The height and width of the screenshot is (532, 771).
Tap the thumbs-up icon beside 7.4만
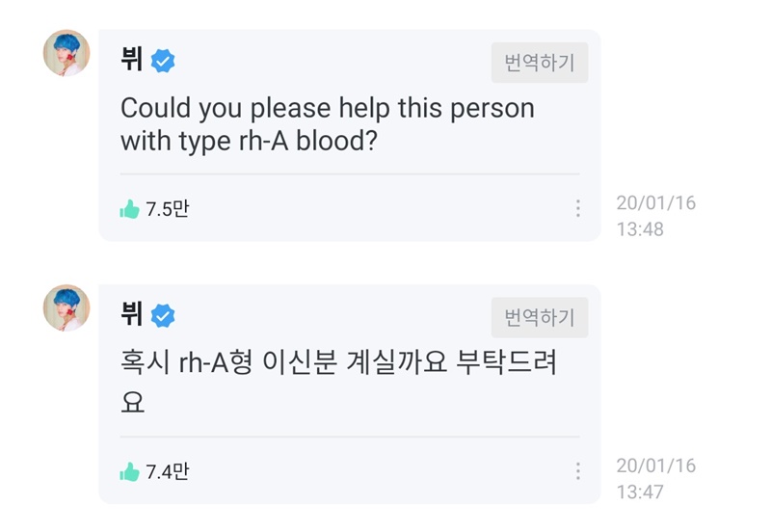(130, 471)
